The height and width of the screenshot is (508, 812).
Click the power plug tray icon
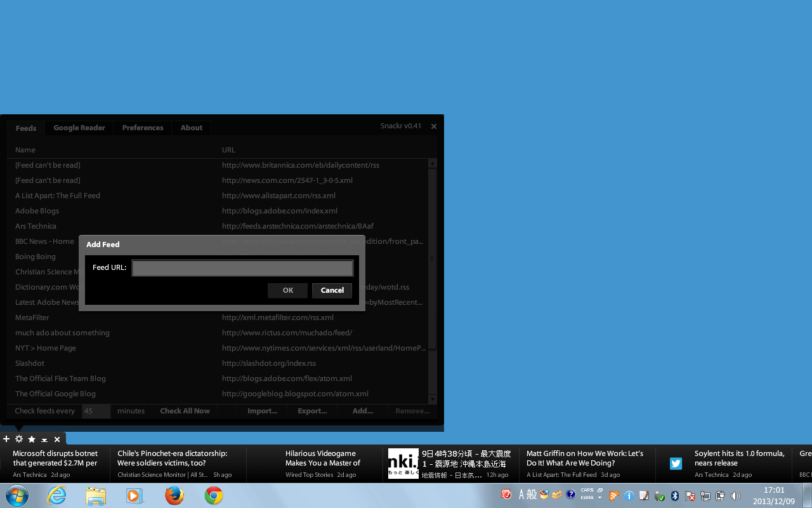pyautogui.click(x=721, y=496)
